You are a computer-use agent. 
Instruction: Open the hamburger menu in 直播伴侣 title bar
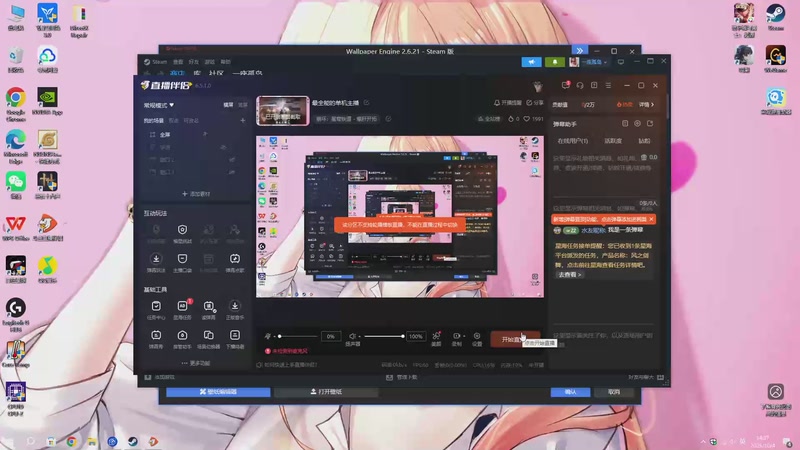608,85
